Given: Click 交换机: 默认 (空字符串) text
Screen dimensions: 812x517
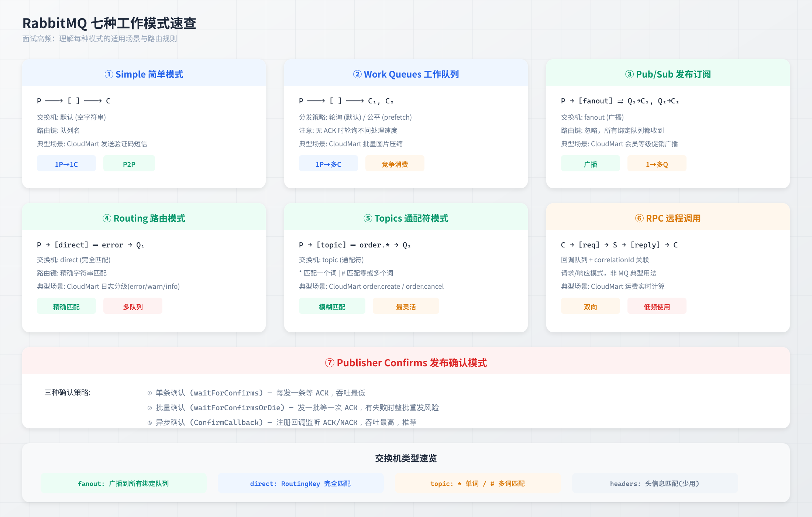Looking at the screenshot, I should click(x=71, y=117).
